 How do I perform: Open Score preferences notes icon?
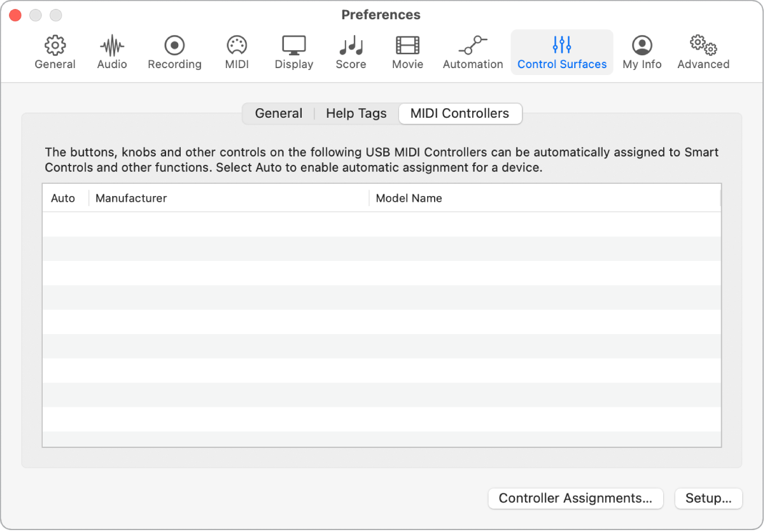351,46
